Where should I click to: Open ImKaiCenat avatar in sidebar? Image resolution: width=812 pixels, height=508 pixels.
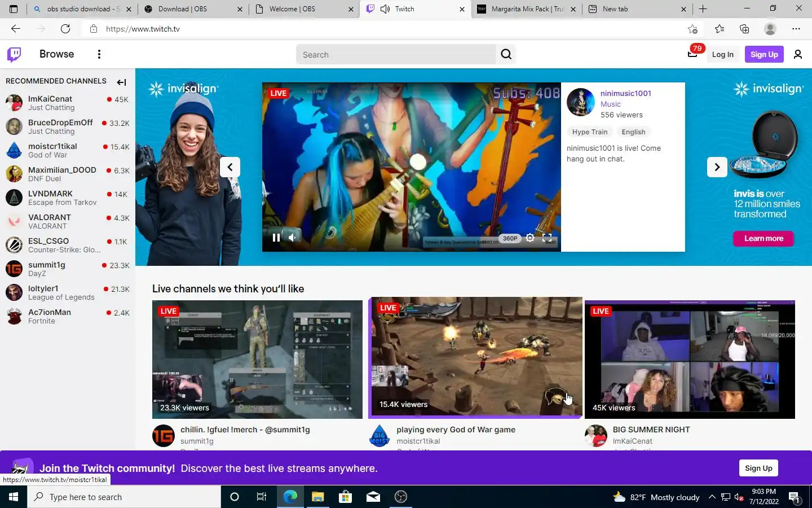click(x=14, y=103)
